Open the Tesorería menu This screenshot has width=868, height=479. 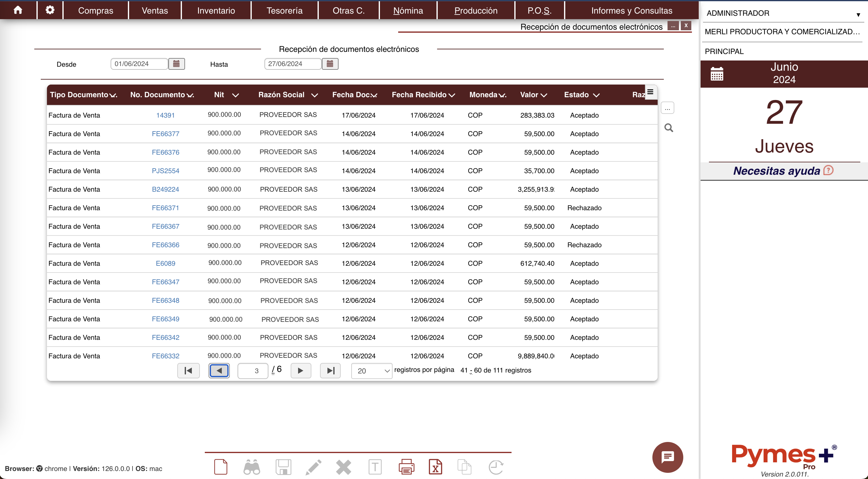(x=284, y=10)
